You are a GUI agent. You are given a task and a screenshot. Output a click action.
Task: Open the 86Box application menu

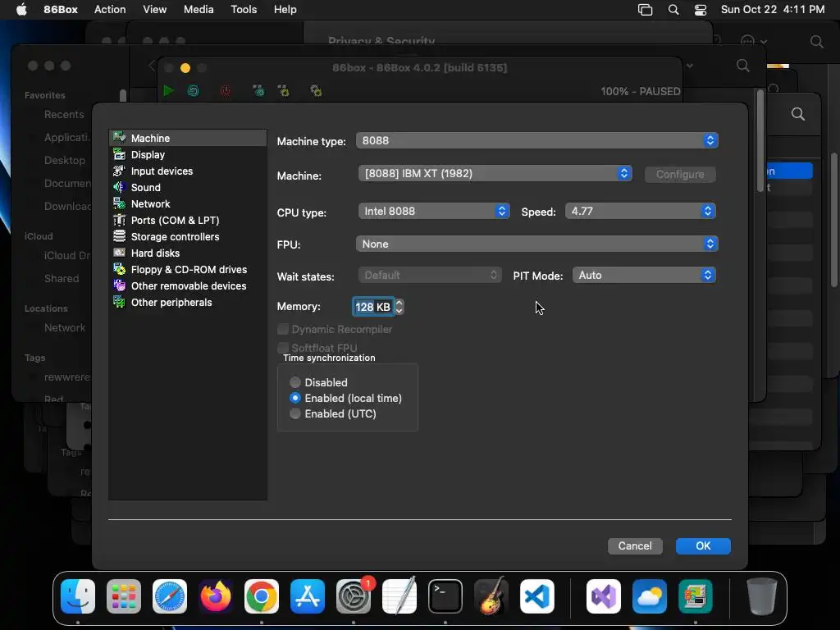(61, 10)
